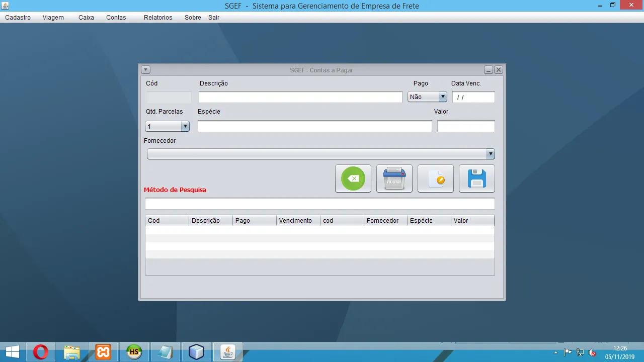Click the Descrição column header in table
This screenshot has width=644, height=362.
(211, 221)
